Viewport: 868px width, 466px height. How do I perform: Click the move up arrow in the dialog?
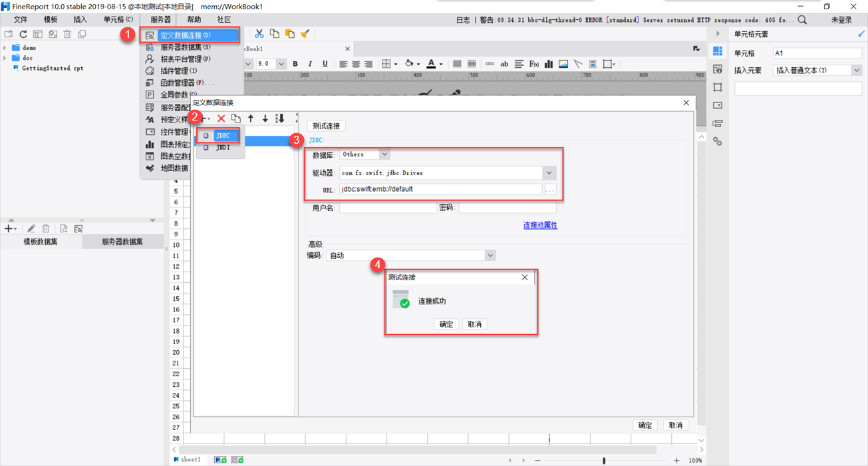[x=251, y=118]
